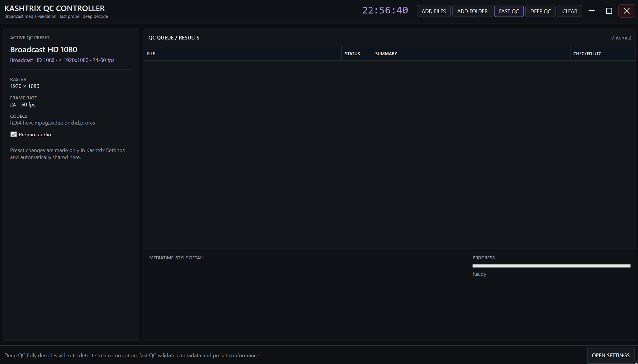
Task: Click the 1920 × 1080 raster value
Action: pyautogui.click(x=25, y=86)
